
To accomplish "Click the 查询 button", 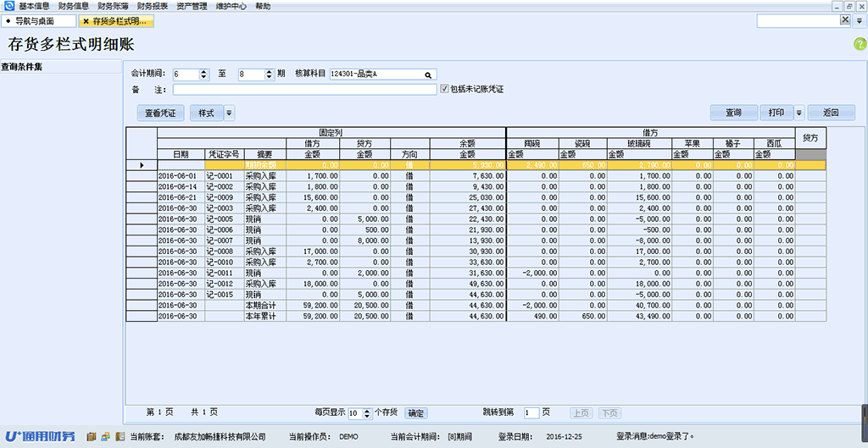I will click(733, 113).
